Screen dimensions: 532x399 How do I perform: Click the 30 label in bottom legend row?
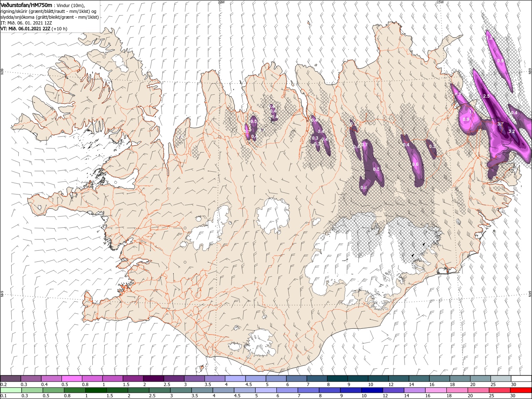(x=513, y=396)
